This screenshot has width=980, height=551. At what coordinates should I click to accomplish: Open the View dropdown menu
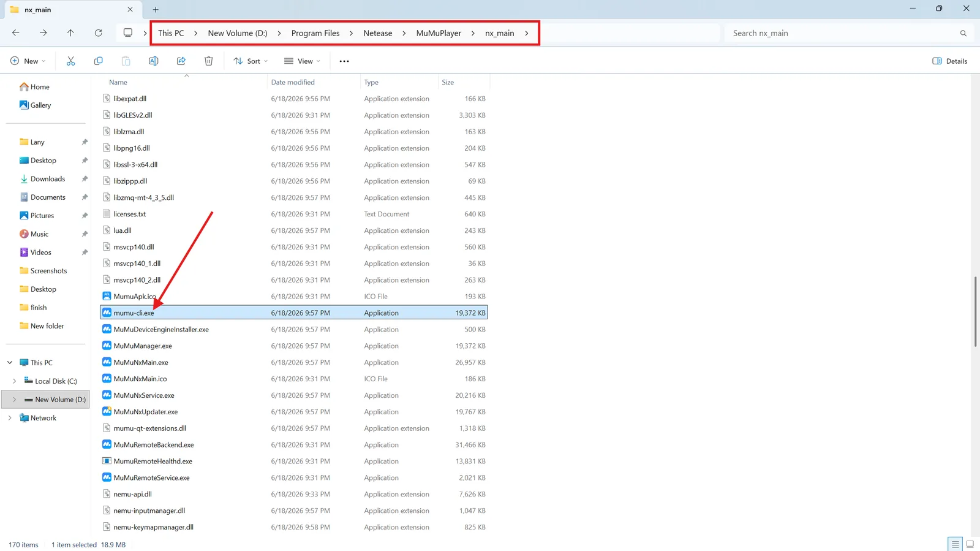click(302, 61)
